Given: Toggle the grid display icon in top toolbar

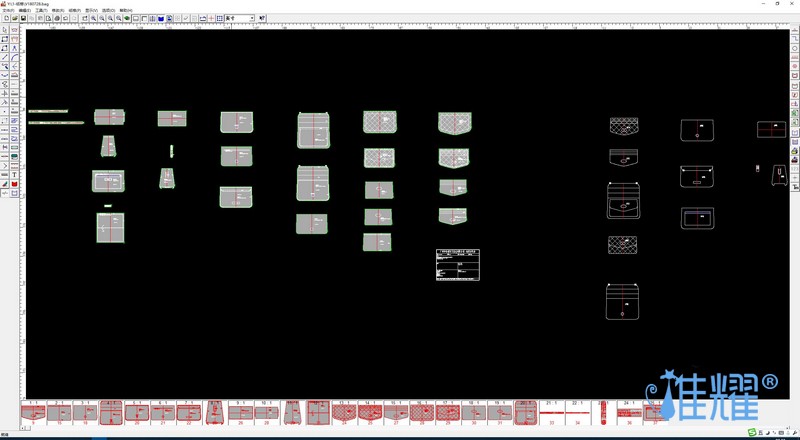Looking at the screenshot, I should coord(220,18).
